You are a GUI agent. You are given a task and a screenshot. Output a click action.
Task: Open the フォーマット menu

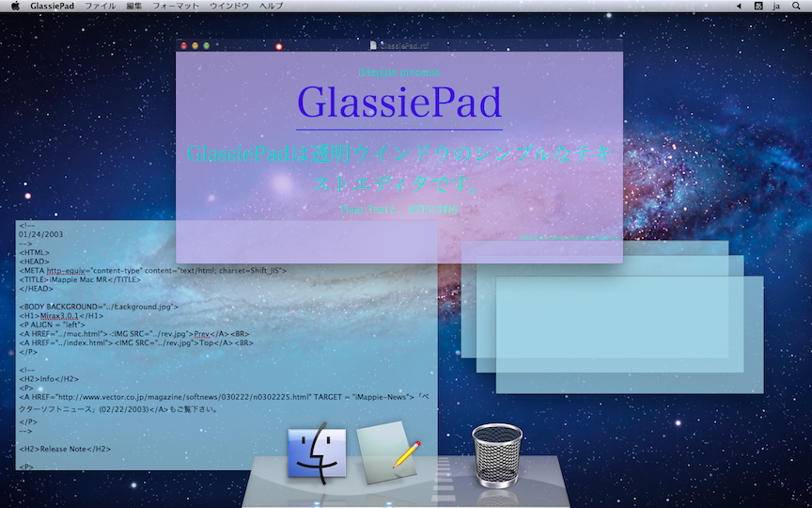(176, 7)
